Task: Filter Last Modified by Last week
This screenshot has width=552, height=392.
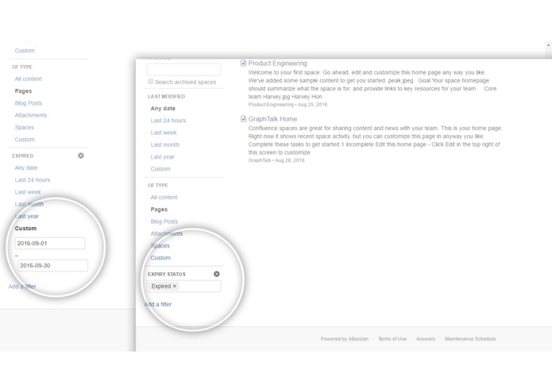Action: 164,133
